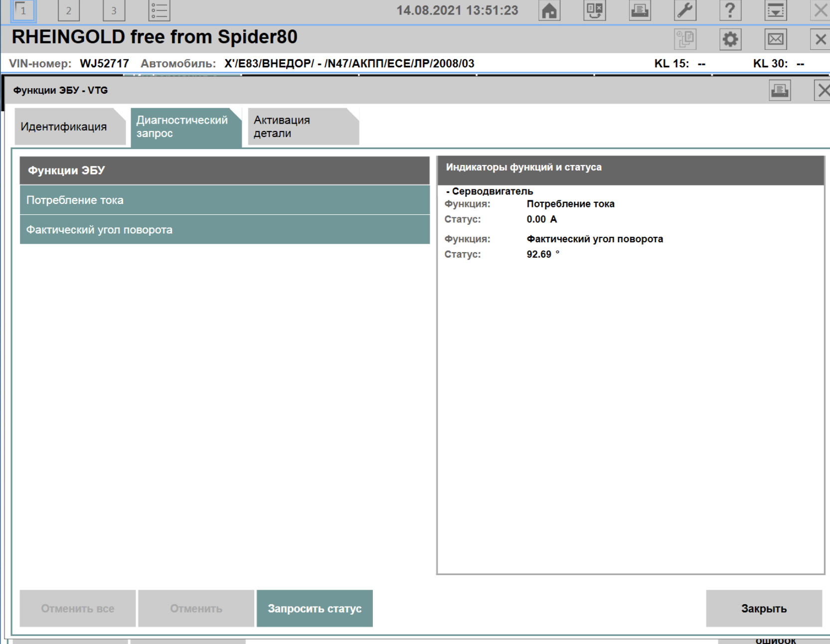Open the help question mark icon
This screenshot has height=644, width=830.
(x=730, y=10)
